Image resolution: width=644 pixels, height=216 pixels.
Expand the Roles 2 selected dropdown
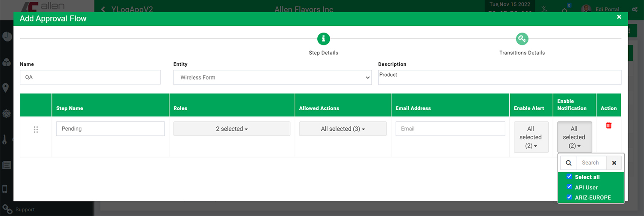[232, 129]
